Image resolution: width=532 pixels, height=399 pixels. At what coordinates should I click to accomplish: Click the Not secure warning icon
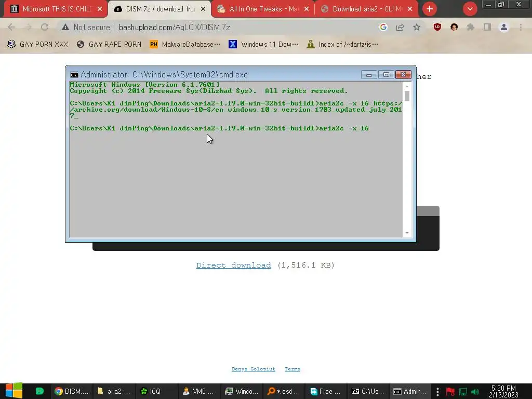click(x=65, y=27)
